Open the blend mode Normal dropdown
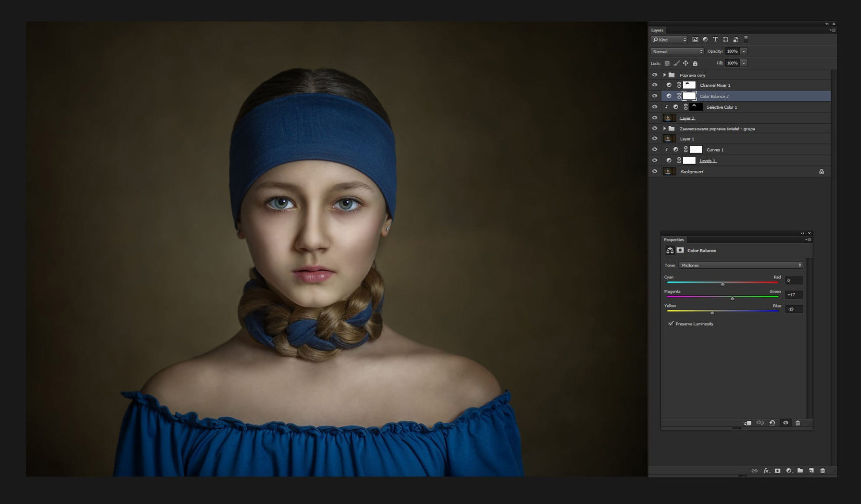This screenshot has width=861, height=504. coord(677,51)
